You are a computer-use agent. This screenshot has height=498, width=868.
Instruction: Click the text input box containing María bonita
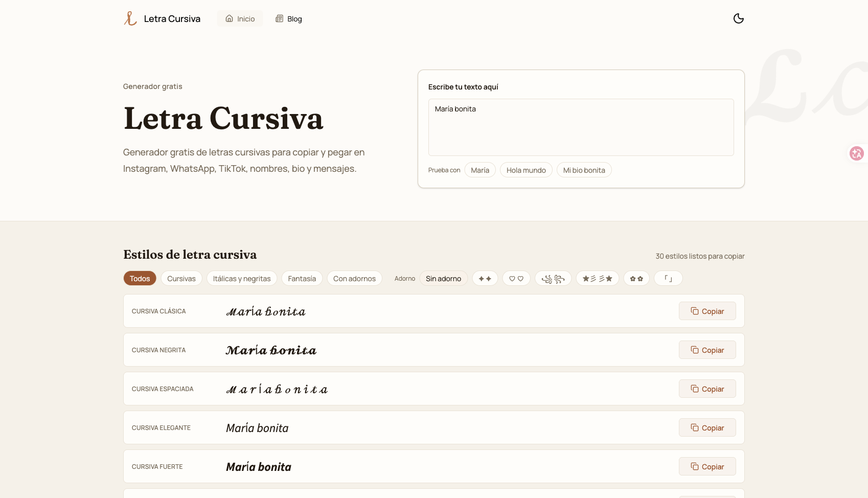click(x=581, y=127)
